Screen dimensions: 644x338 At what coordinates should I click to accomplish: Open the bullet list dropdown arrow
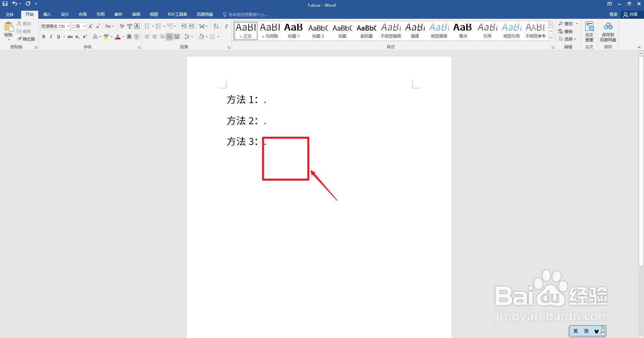[153, 26]
